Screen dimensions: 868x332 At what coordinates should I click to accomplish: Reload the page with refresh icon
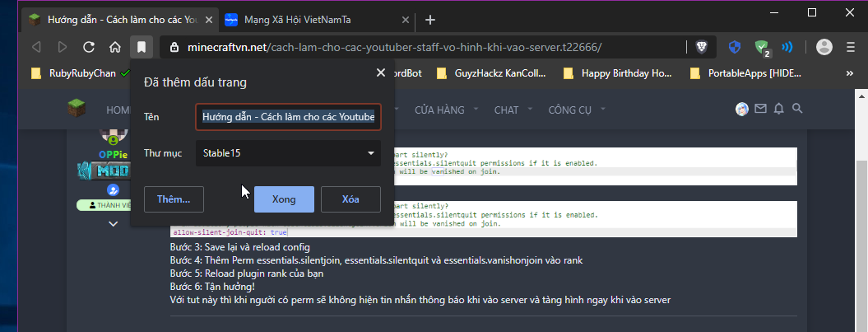[x=89, y=47]
